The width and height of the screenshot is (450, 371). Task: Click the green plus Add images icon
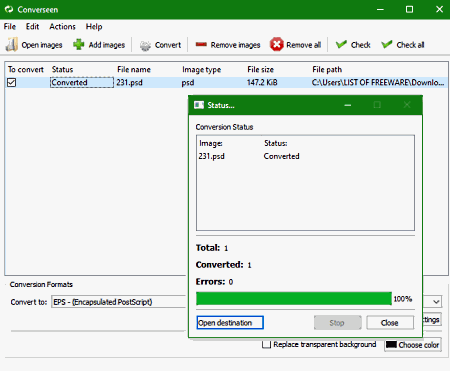[x=79, y=44]
